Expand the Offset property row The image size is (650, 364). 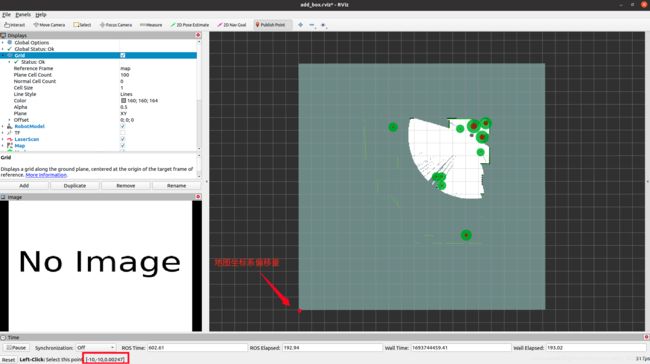10,120
